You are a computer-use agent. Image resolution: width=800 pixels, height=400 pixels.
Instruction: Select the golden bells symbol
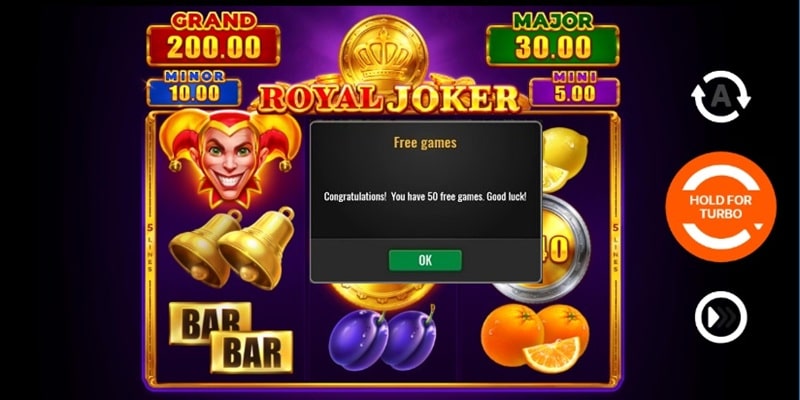[x=232, y=248]
